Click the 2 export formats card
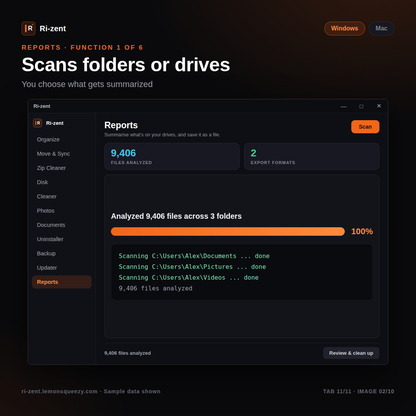This screenshot has width=416, height=416. (x=312, y=156)
